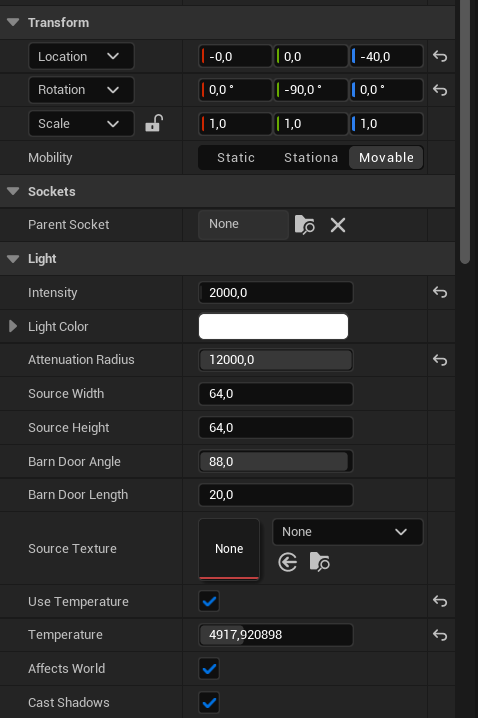Click the Mobility property label

pyautogui.click(x=50, y=158)
